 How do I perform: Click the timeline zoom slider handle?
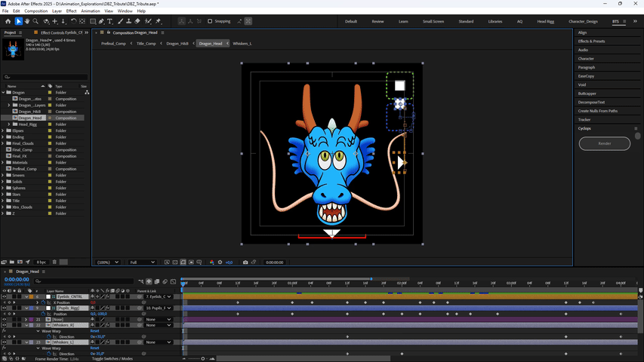coord(202,359)
